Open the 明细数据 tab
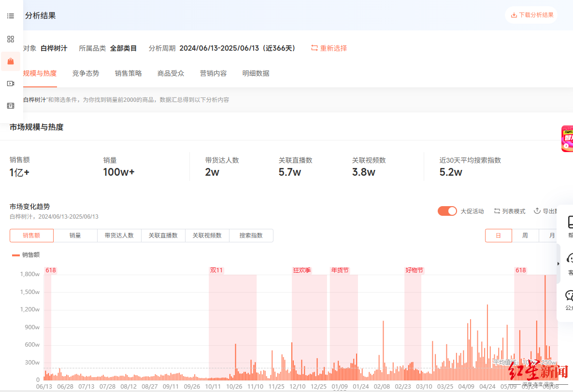The width and height of the screenshot is (573, 392). click(256, 73)
